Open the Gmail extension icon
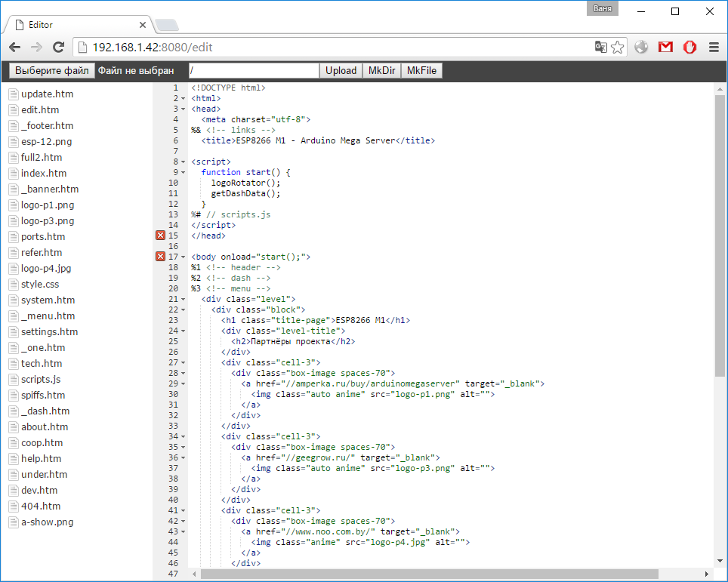The height and width of the screenshot is (582, 728). (665, 48)
